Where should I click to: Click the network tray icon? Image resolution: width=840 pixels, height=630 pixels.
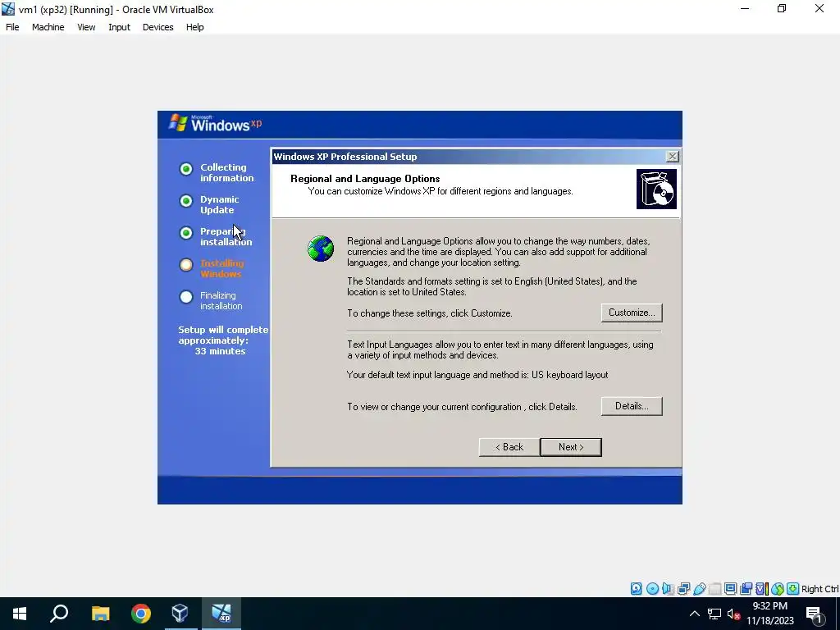point(714,614)
